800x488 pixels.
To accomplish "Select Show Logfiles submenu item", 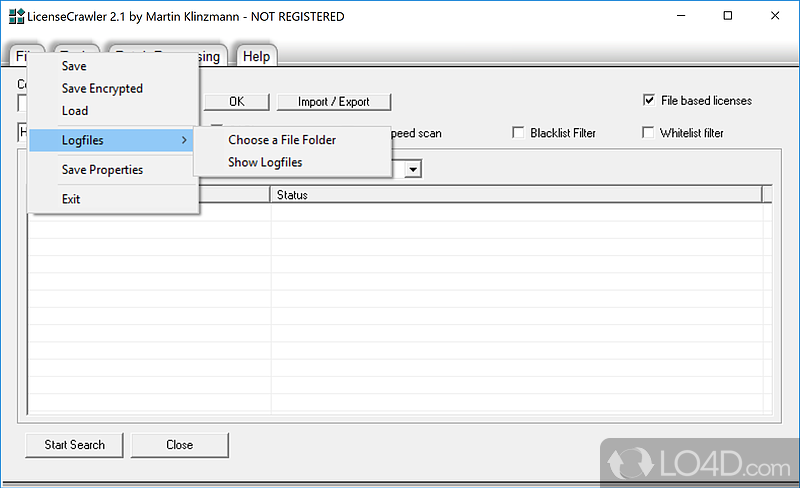I will point(265,162).
